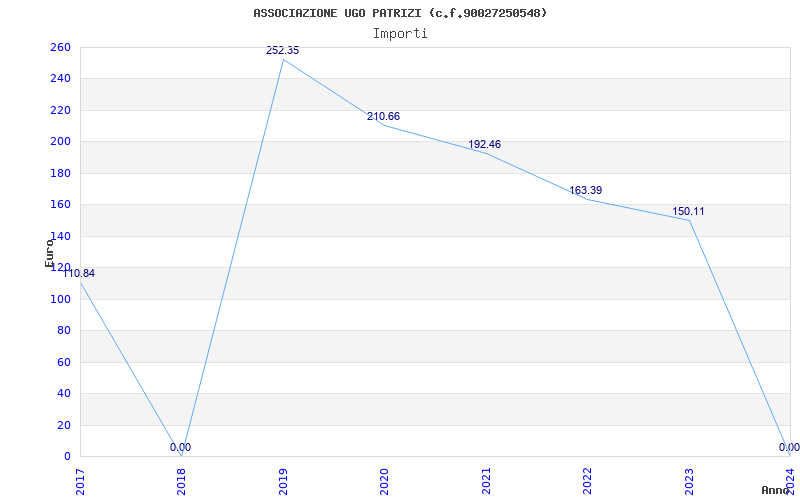
Task: Click the 2024 x-axis year label
Action: tap(790, 481)
